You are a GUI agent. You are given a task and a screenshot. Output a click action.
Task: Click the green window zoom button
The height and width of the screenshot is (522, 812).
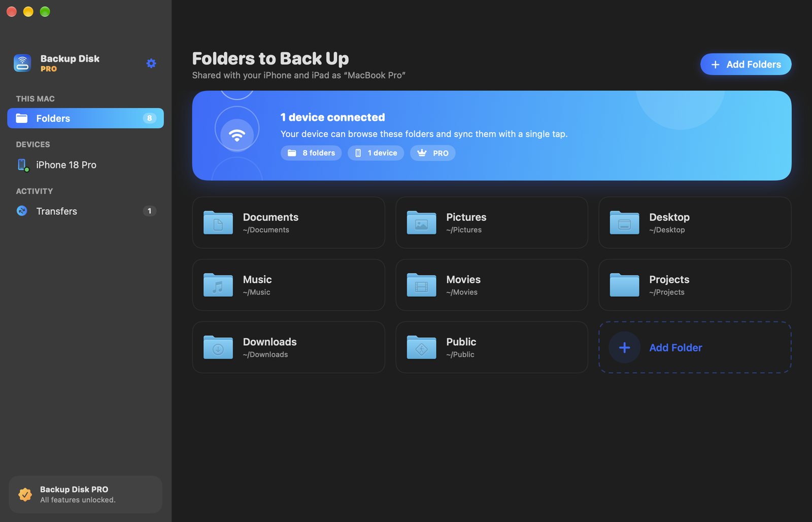pos(45,11)
